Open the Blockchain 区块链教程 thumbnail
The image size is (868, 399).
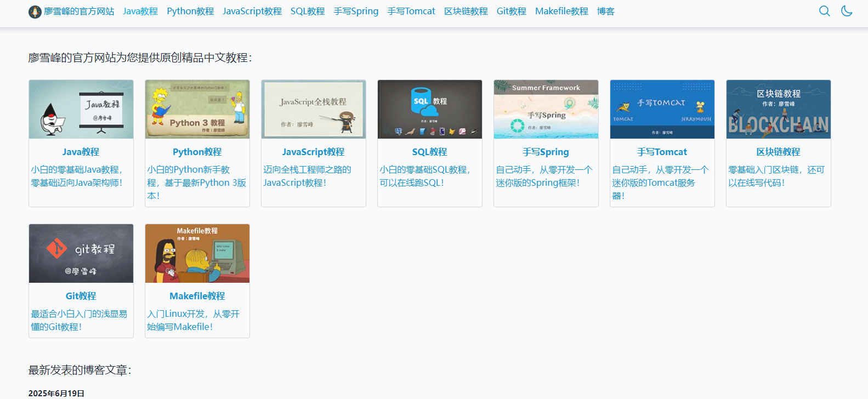779,110
